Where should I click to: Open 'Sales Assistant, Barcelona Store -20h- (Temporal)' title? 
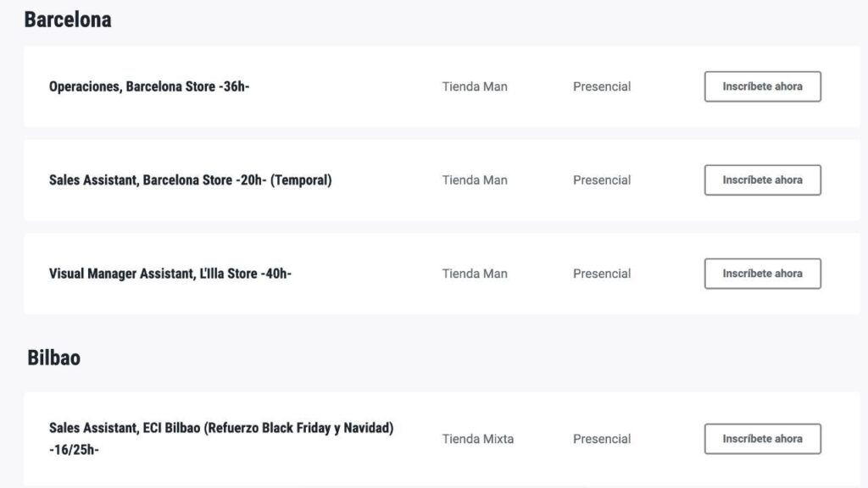coord(190,180)
